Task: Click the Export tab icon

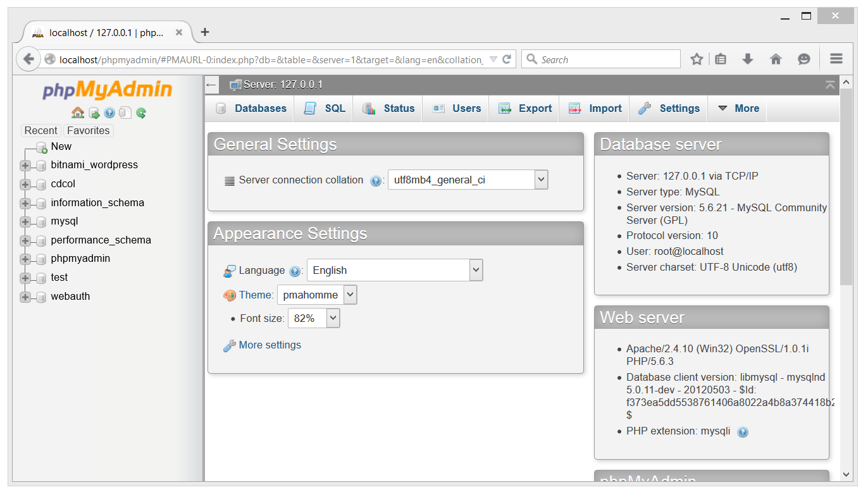Action: (505, 108)
